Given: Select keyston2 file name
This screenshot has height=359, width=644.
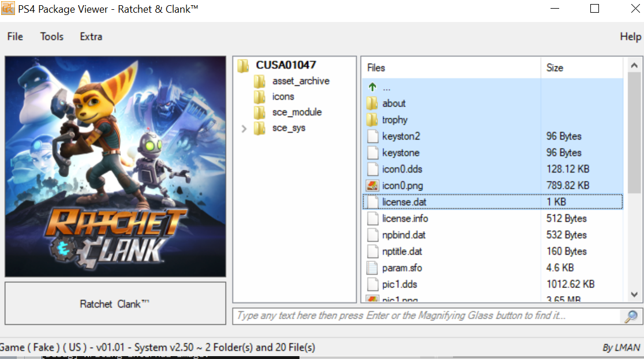Looking at the screenshot, I should pyautogui.click(x=401, y=136).
